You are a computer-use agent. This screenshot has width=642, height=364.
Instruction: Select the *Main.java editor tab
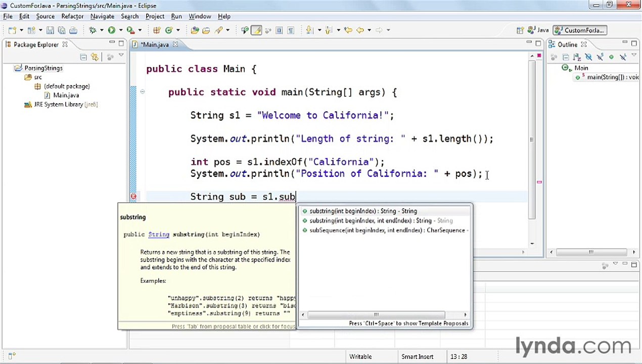155,44
